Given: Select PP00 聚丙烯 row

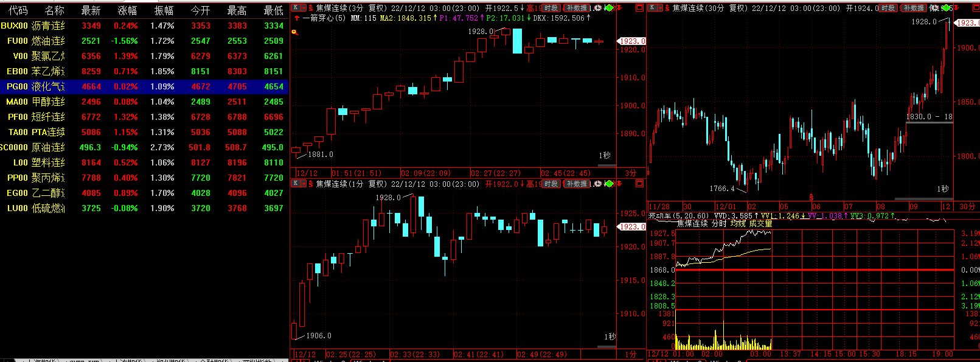Looking at the screenshot, I should tap(144, 178).
